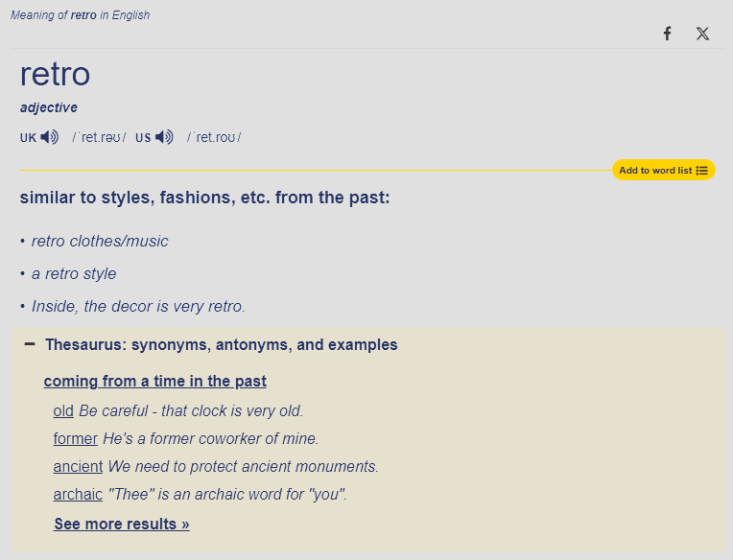Open the thesaurus entry for 'ancient'
This screenshot has height=560, width=733.
[x=78, y=467]
